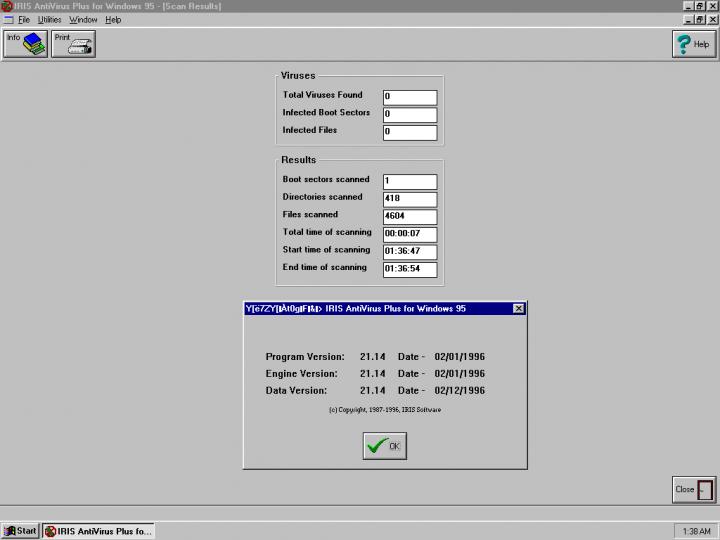720x540 pixels.
Task: Open Help with the question mark button
Action: point(692,44)
